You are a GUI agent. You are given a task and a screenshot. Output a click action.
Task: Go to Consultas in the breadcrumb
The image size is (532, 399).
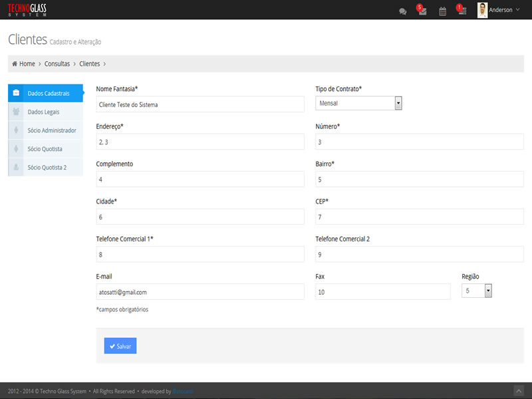(x=57, y=64)
